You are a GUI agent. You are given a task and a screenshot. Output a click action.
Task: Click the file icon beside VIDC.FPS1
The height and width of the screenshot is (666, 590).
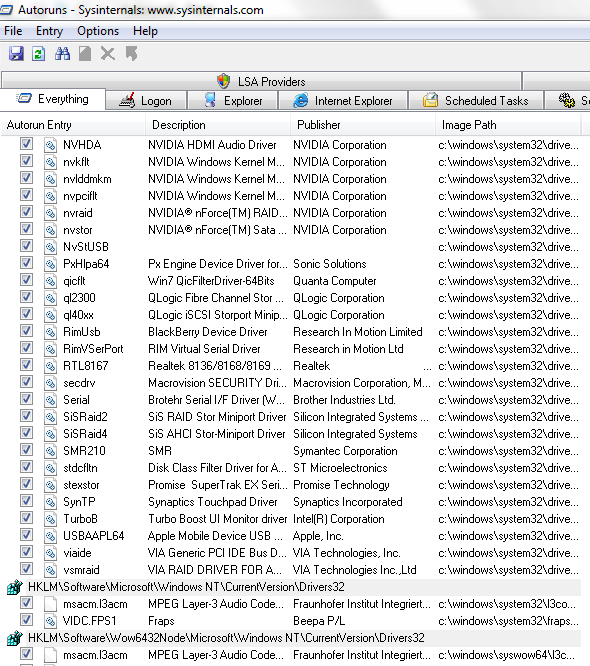click(51, 621)
